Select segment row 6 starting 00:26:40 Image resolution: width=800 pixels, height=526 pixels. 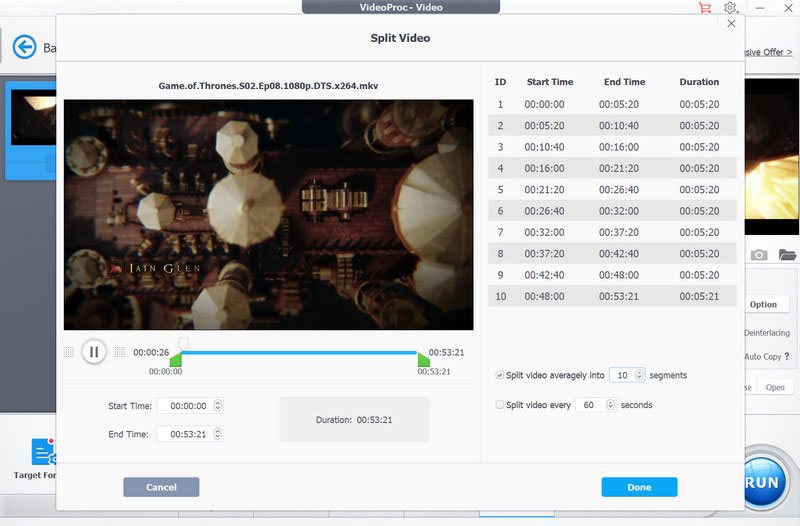point(612,211)
